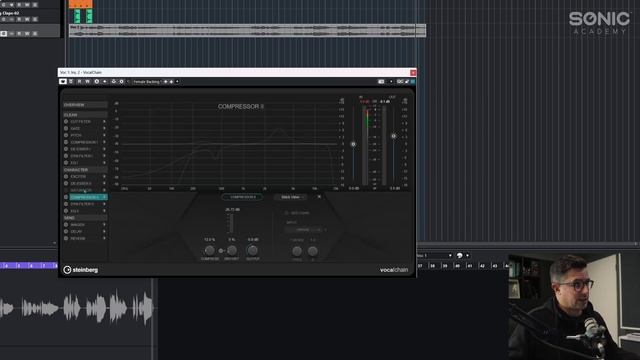The height and width of the screenshot is (360, 640).
Task: Toggle Imager module power
Action: (66, 224)
